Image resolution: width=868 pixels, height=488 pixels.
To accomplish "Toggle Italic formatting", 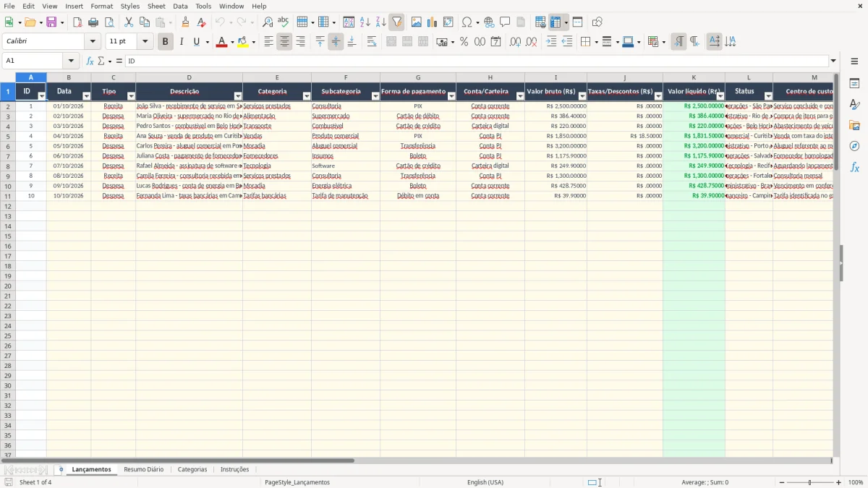I will [x=181, y=42].
